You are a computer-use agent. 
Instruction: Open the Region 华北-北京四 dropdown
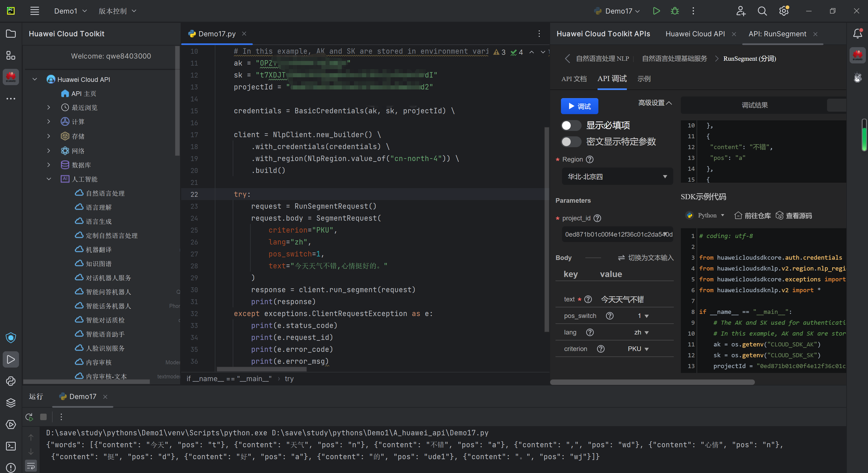(x=617, y=177)
